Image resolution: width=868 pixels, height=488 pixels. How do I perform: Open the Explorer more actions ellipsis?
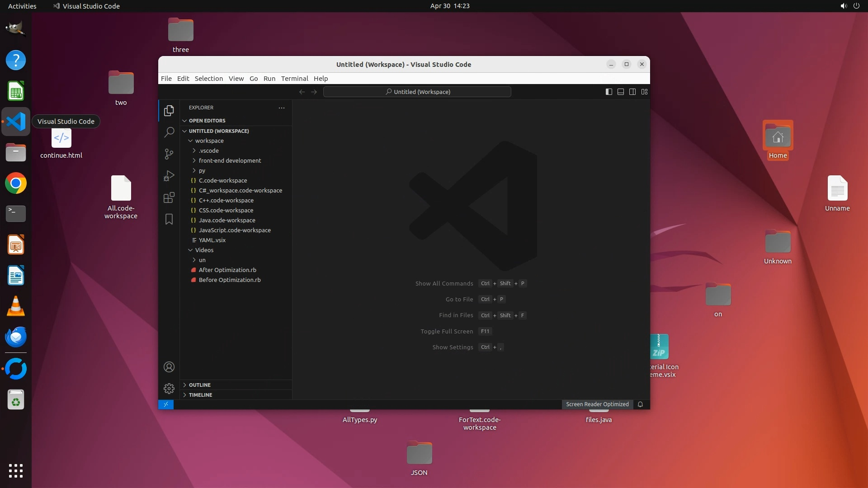coord(282,108)
